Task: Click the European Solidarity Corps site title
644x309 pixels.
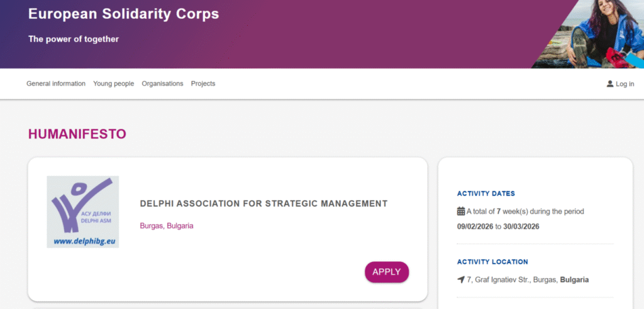Action: point(124,14)
